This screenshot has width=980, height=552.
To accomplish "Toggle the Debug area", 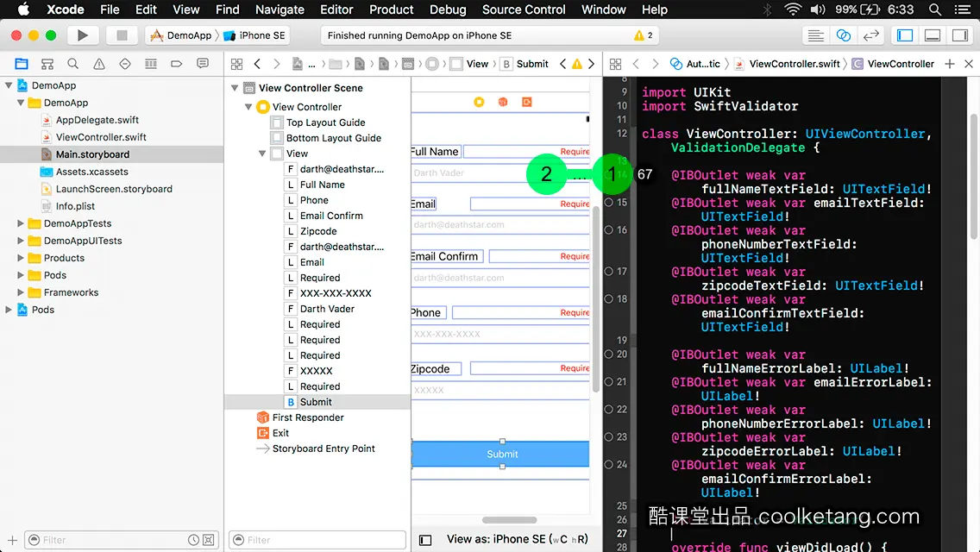I will (x=933, y=35).
